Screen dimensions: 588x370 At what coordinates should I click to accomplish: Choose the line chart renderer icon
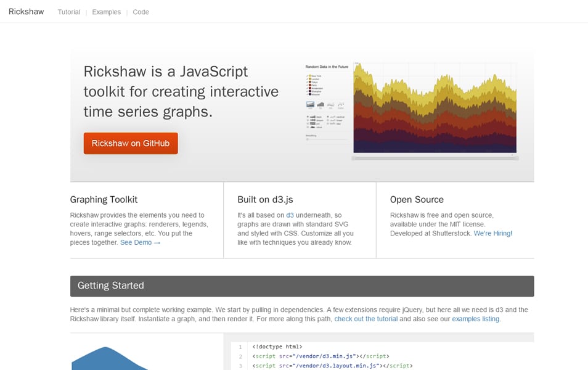(331, 104)
